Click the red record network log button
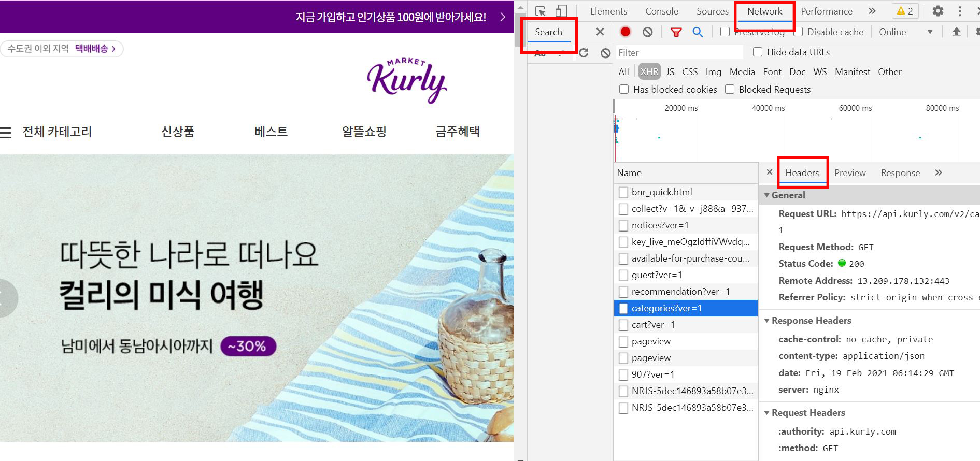This screenshot has width=980, height=461. click(x=626, y=32)
